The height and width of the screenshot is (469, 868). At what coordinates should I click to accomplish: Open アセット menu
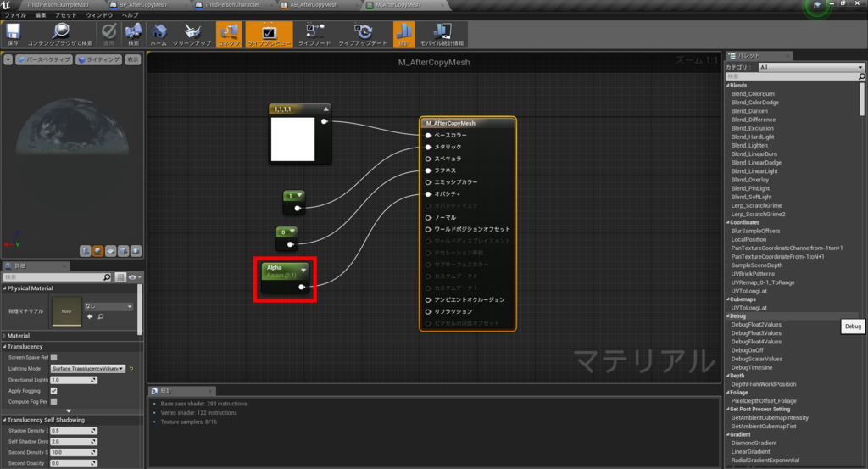(65, 15)
